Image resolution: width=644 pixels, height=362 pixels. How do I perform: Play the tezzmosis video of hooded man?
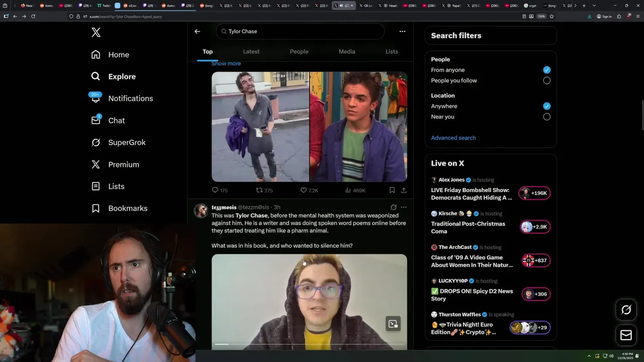click(x=309, y=302)
